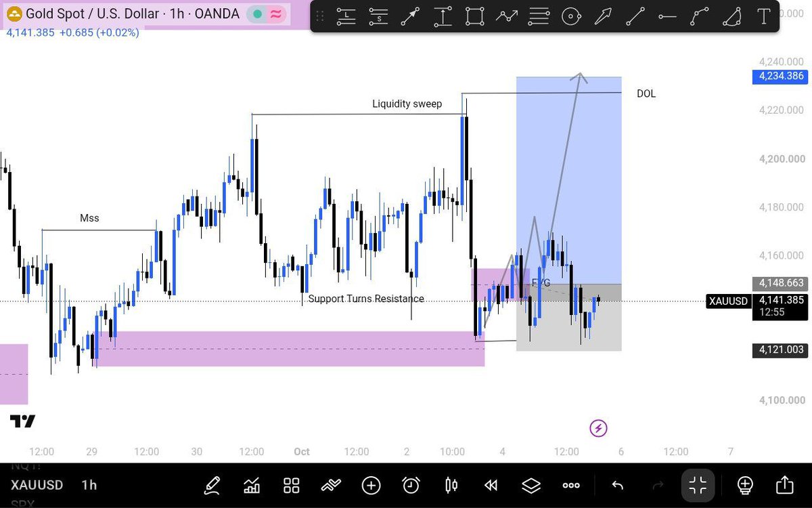Image resolution: width=812 pixels, height=508 pixels.
Task: Click the 4,200.000 price scale level
Action: [781, 158]
